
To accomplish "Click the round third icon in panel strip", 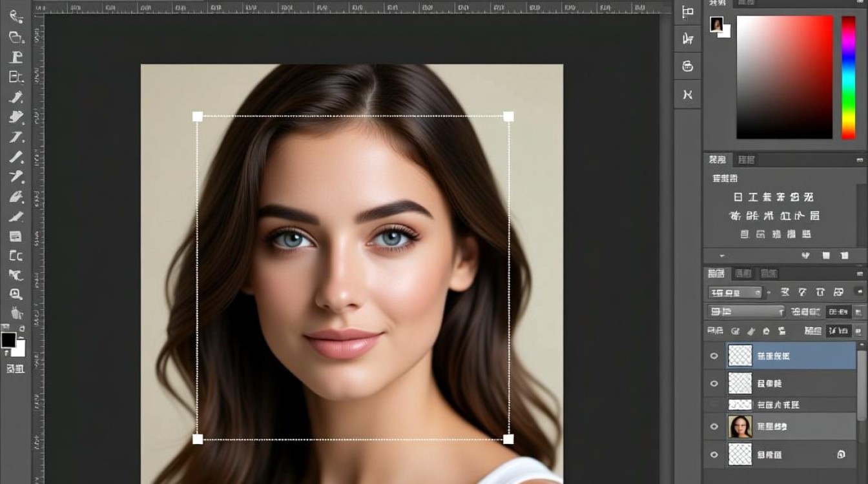I will 688,66.
